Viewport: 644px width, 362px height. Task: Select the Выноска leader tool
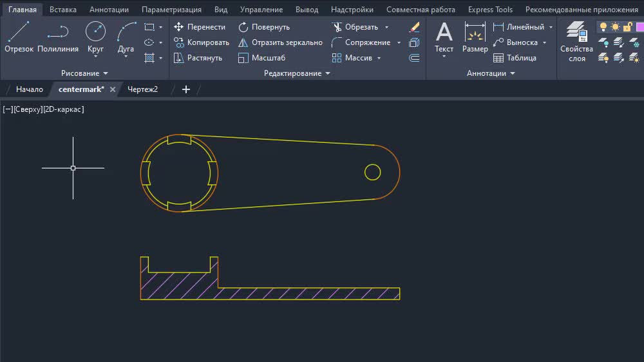[515, 43]
